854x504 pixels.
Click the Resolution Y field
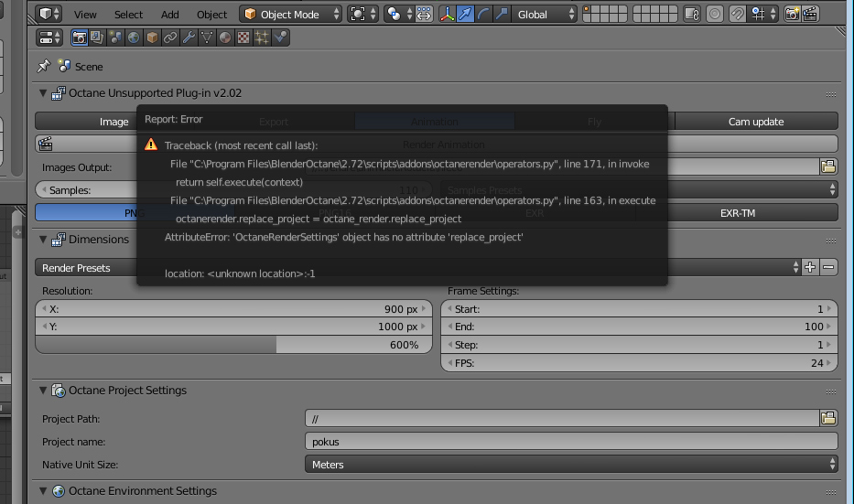point(233,327)
